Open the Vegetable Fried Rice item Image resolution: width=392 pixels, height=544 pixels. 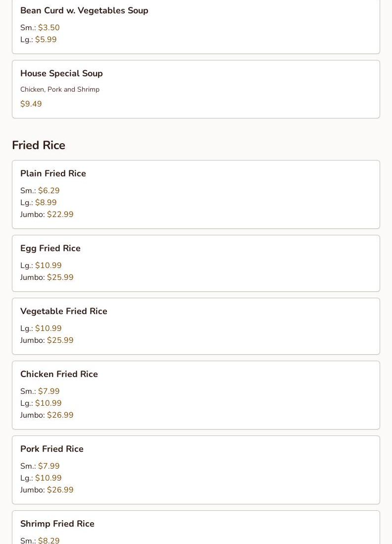(x=64, y=311)
